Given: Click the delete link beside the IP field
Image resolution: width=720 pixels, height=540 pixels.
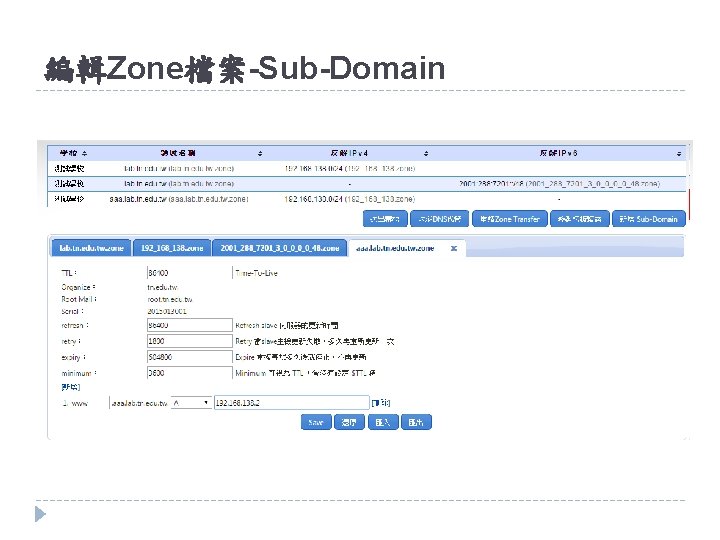Looking at the screenshot, I should [381, 403].
